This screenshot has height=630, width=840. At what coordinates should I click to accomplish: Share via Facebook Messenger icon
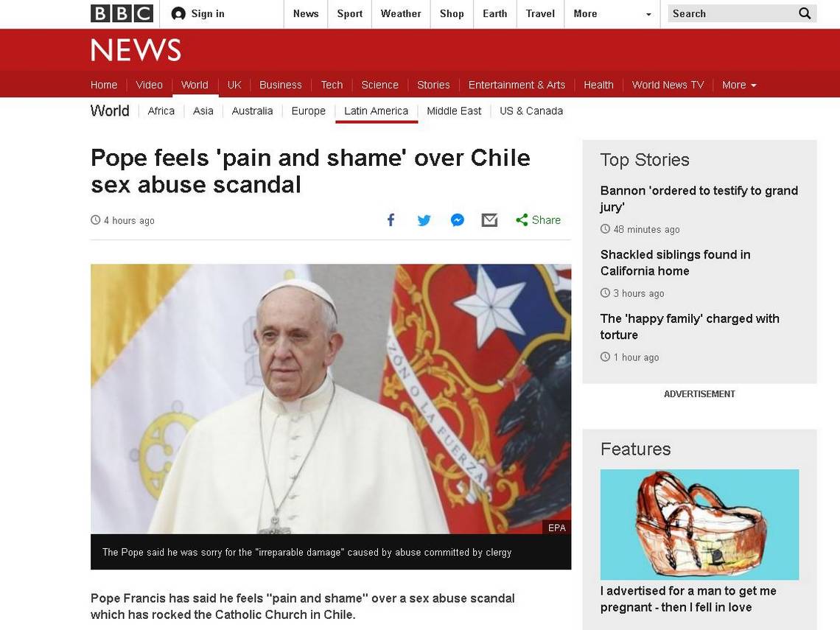457,220
